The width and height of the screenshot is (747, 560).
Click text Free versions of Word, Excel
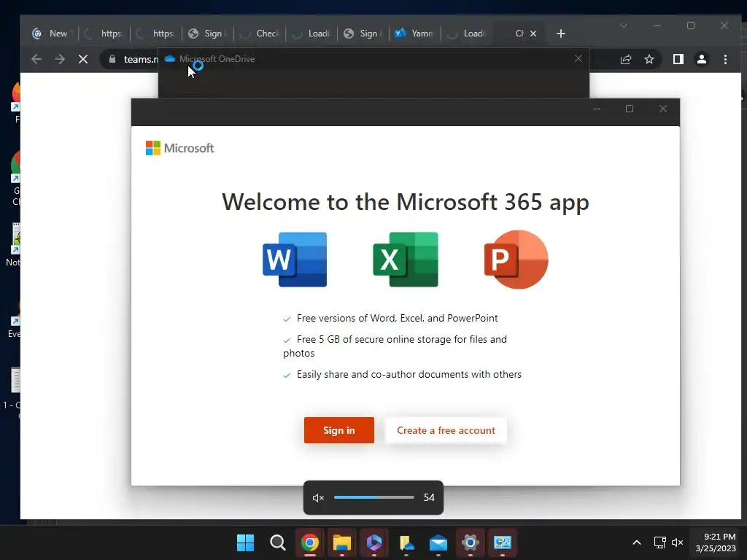(x=398, y=318)
